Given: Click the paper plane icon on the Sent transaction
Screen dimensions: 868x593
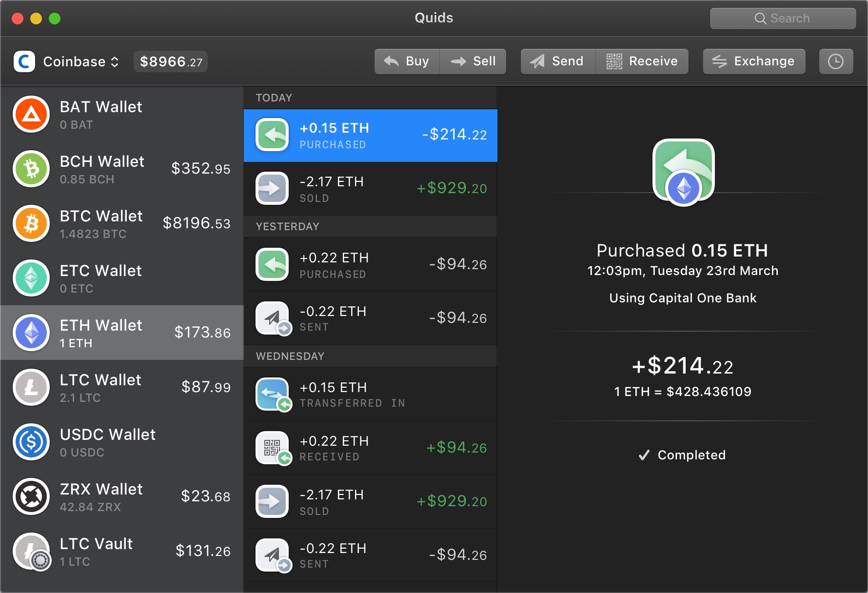Looking at the screenshot, I should 272,317.
